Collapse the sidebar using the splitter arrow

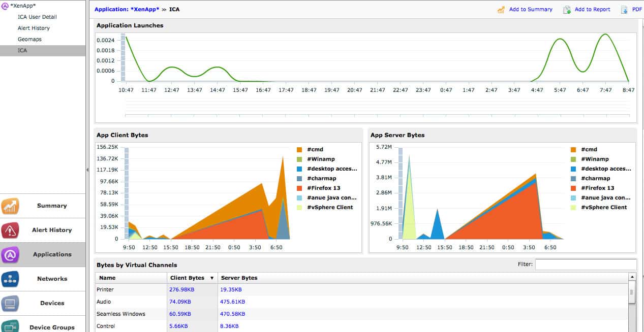coord(87,170)
